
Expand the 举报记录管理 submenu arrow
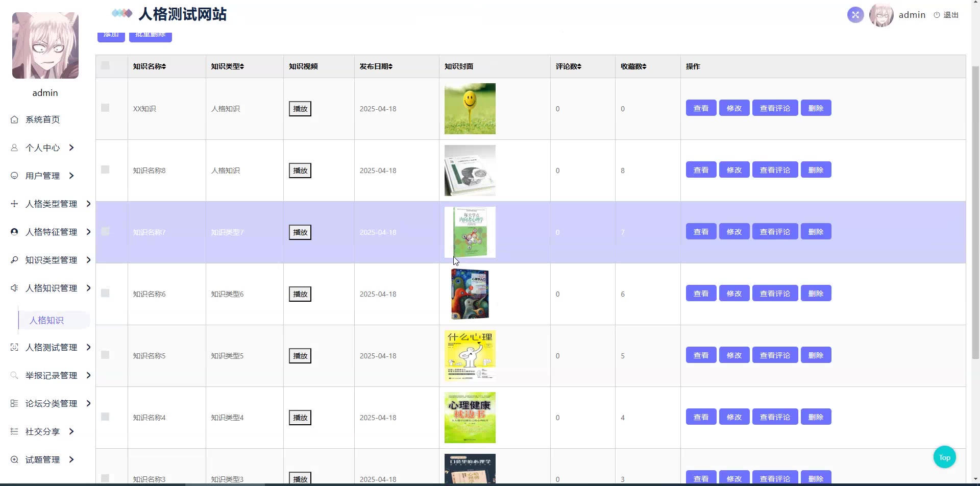click(x=88, y=375)
